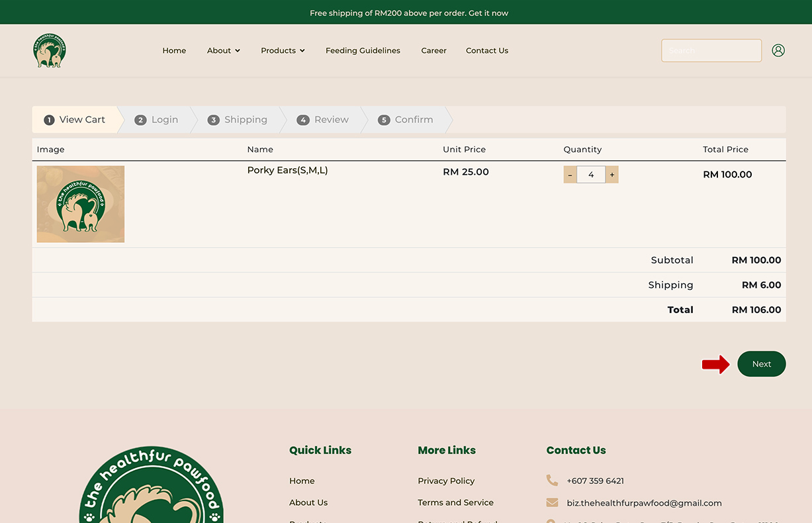Decrease Porky Ears quantity with minus button
Viewport: 812px width, 523px height.
click(570, 175)
